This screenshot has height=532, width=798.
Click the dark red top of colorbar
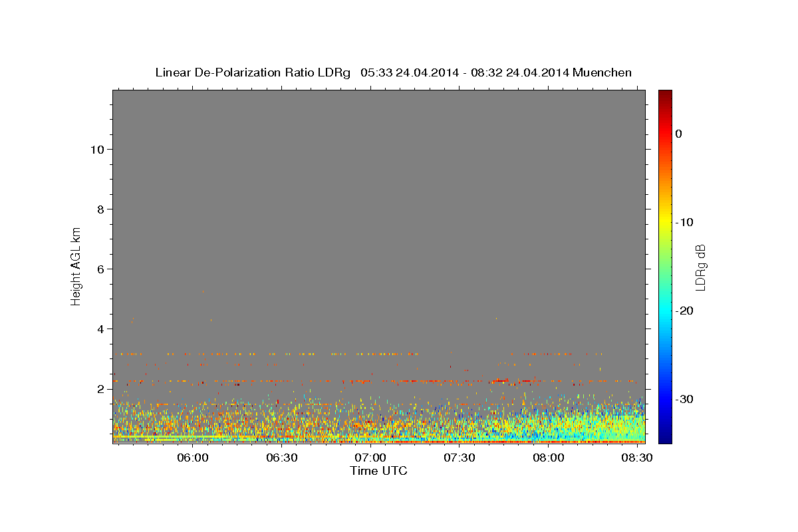[665, 94]
